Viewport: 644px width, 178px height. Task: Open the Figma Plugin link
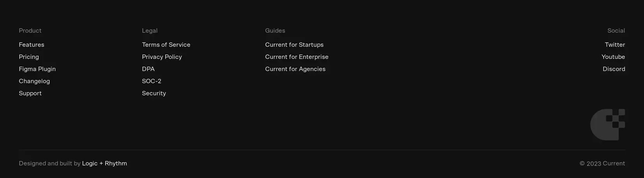point(37,69)
